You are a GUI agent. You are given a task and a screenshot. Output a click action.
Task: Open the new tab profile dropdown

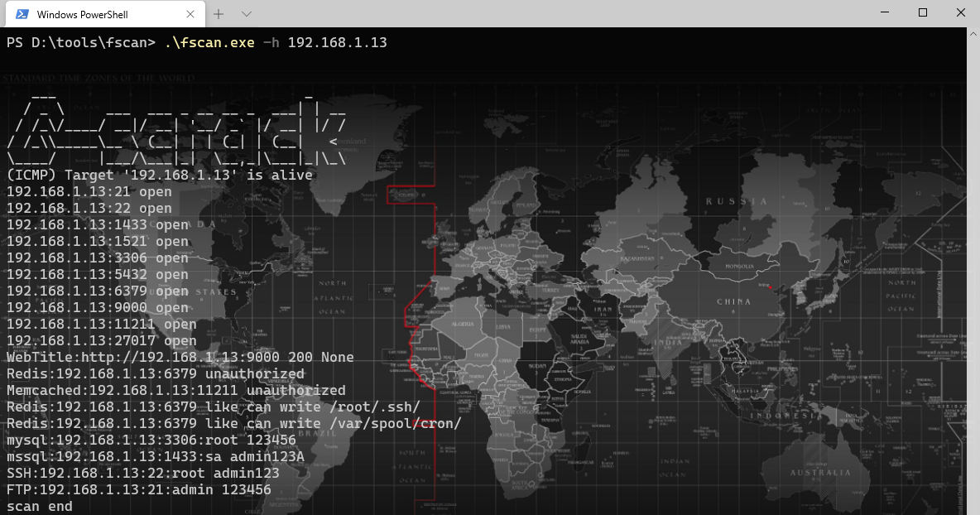(x=247, y=14)
